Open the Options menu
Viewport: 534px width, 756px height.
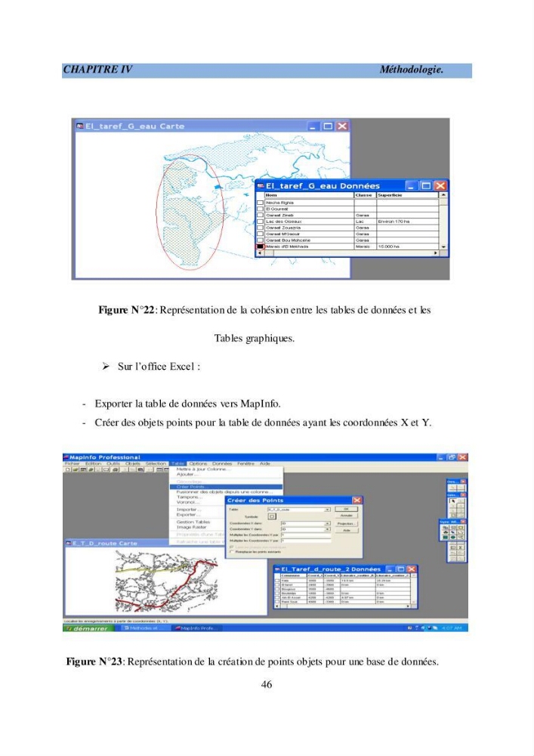click(x=198, y=463)
